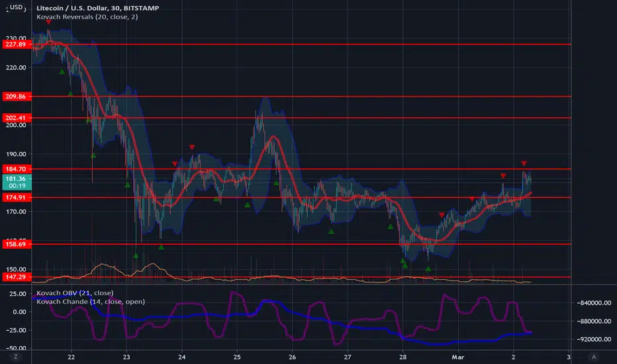
Task: Click the 25.00 Chande scale value
Action: [17, 294]
